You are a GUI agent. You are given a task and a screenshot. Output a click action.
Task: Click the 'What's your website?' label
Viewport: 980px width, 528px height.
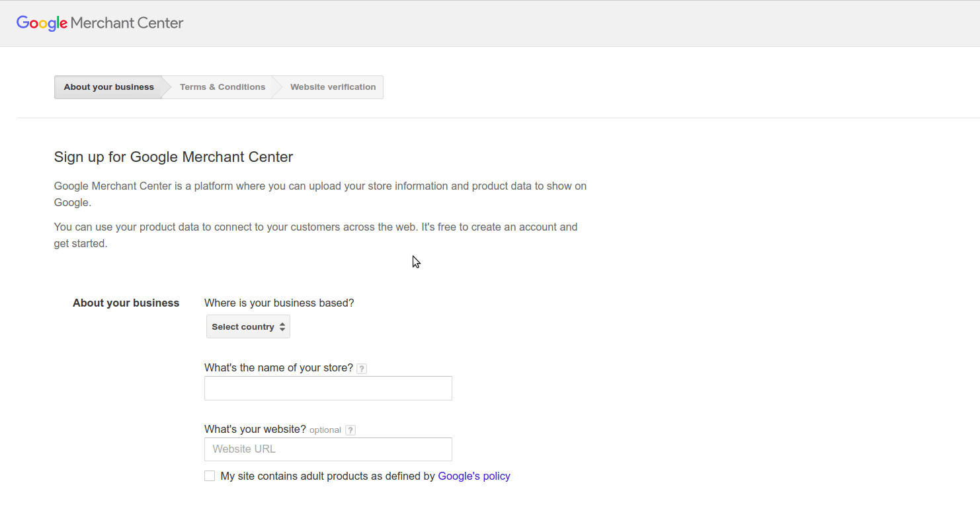click(x=255, y=430)
